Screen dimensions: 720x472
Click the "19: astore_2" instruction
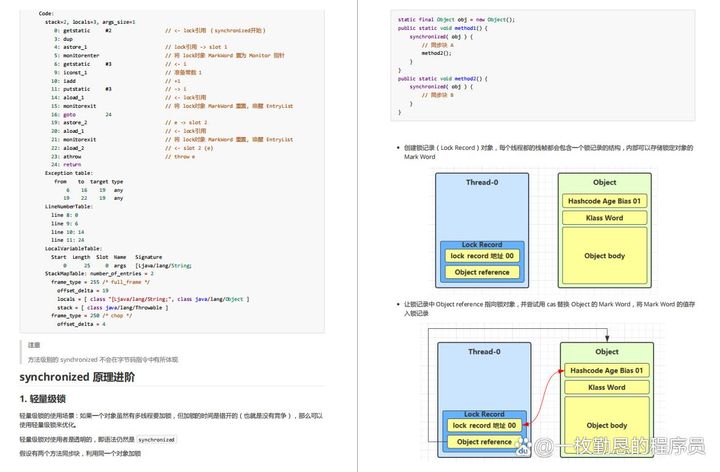69,123
